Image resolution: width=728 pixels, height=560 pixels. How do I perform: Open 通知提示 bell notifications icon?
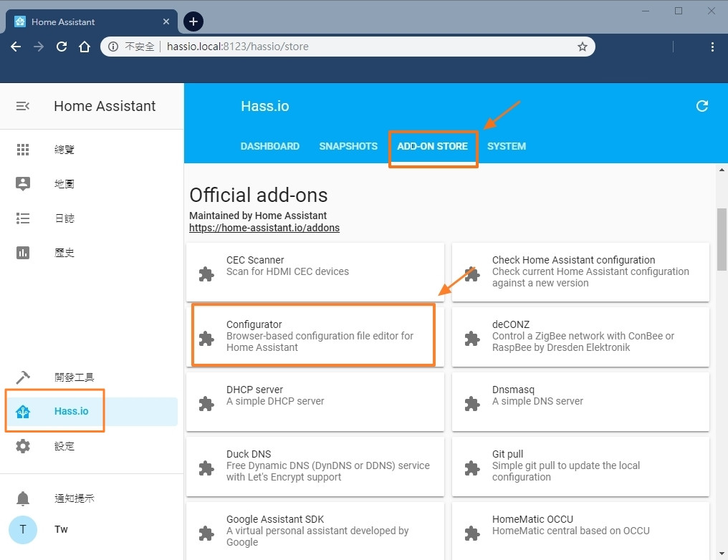(x=23, y=498)
